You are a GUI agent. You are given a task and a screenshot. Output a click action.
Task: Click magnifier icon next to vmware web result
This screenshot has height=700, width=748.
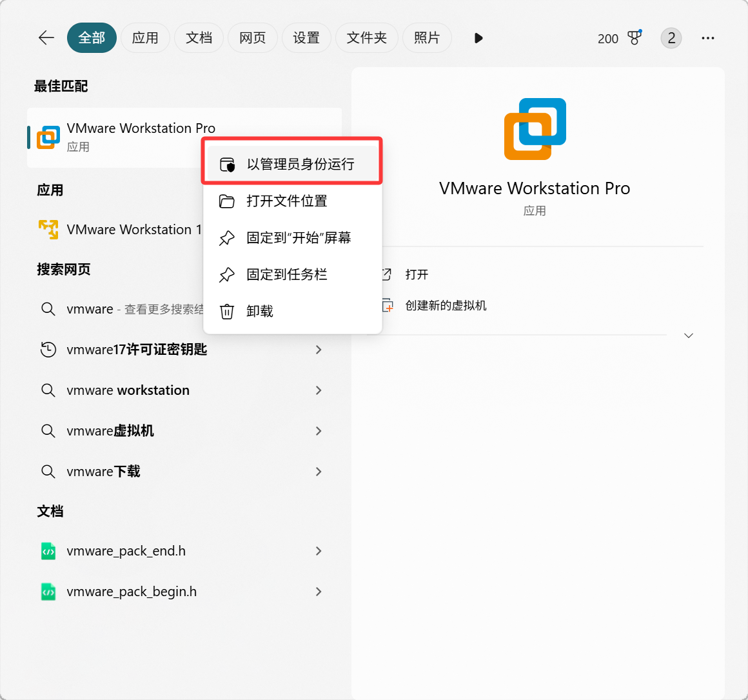point(48,309)
